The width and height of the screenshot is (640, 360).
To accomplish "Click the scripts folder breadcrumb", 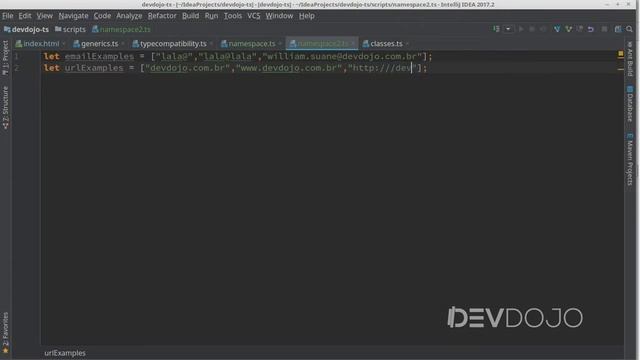I will coord(70,29).
